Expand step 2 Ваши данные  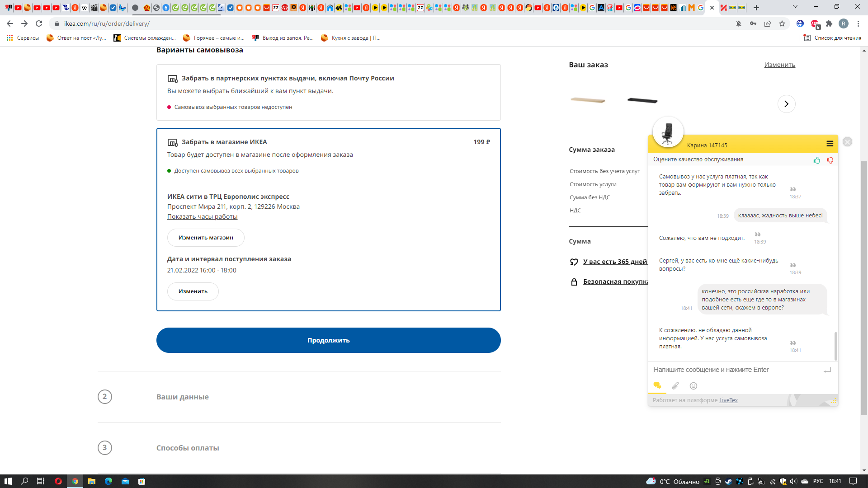182,397
